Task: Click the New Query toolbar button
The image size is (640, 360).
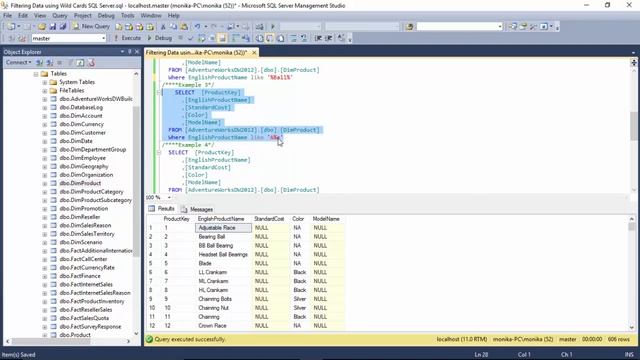Action: pyautogui.click(x=91, y=27)
